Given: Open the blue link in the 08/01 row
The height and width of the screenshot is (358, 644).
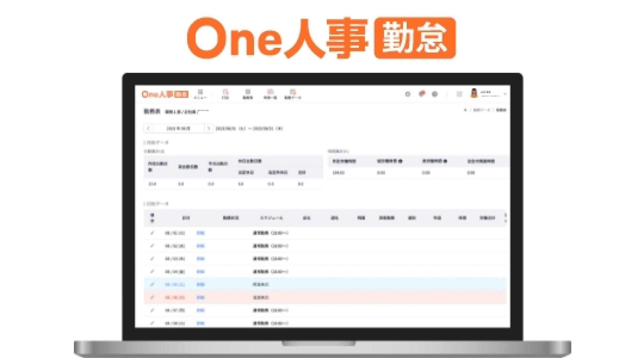Looking at the screenshot, I should [201, 233].
